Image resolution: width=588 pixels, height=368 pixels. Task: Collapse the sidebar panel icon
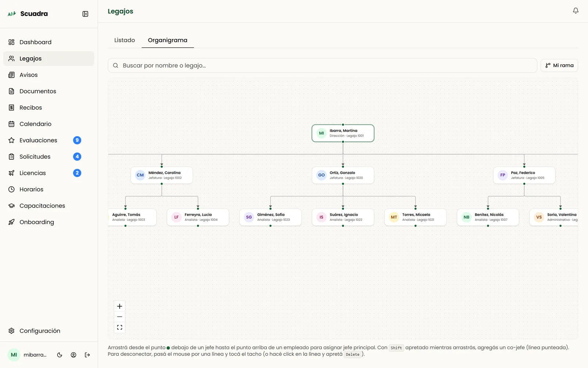[x=85, y=14]
